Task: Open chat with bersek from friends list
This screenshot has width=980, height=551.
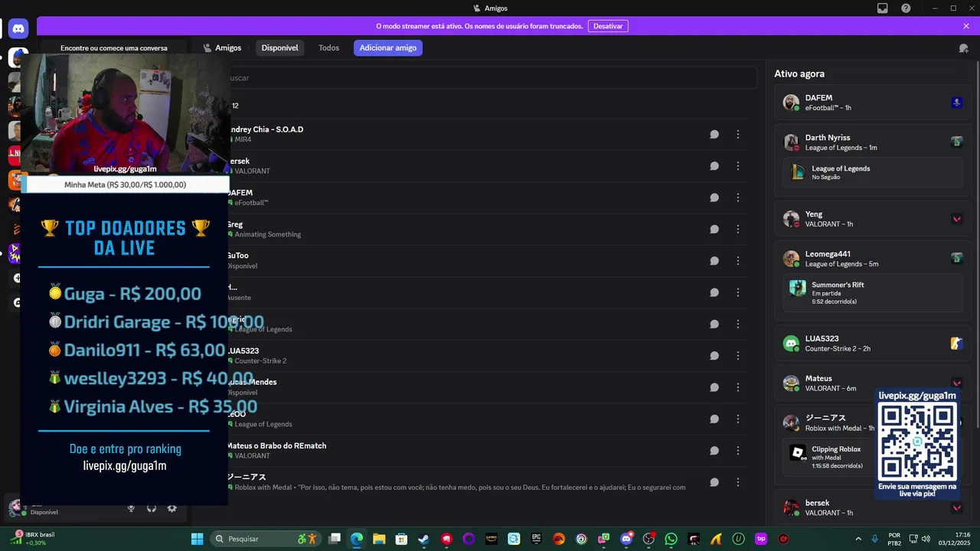Action: 714,166
